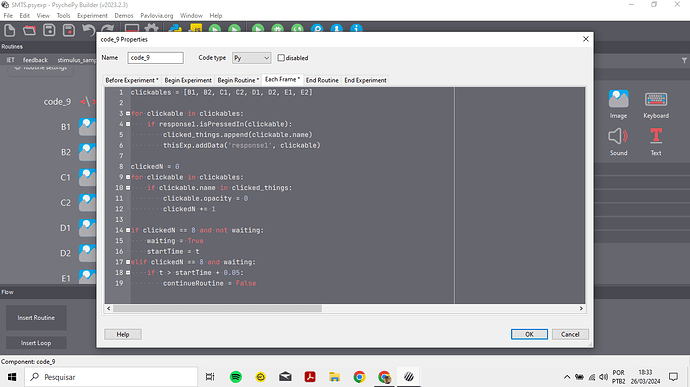This screenshot has width=690, height=387.
Task: Click the Save As disk icon
Action: [69, 30]
